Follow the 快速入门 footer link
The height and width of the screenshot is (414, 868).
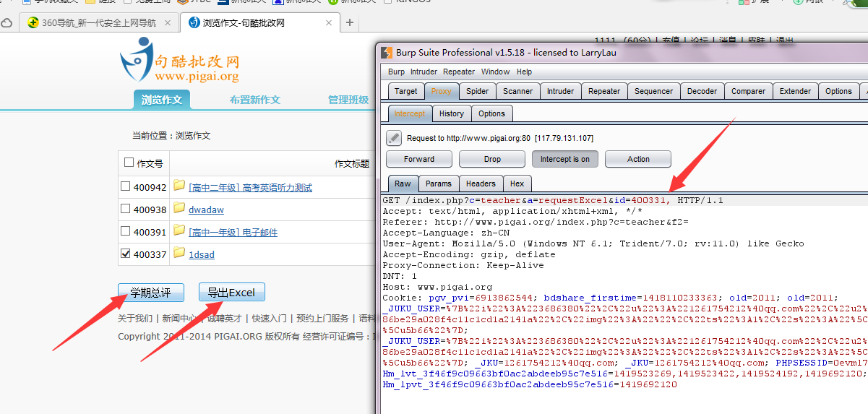[x=269, y=318]
